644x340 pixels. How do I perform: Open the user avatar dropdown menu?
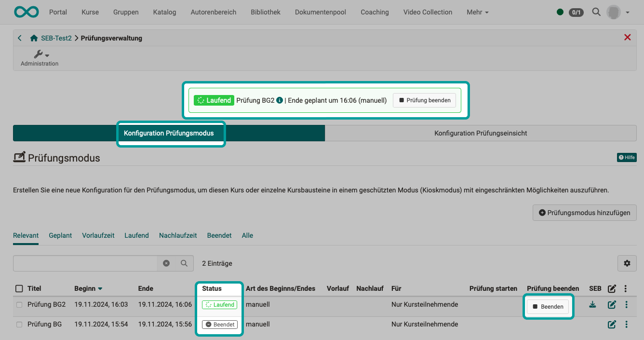(x=618, y=12)
